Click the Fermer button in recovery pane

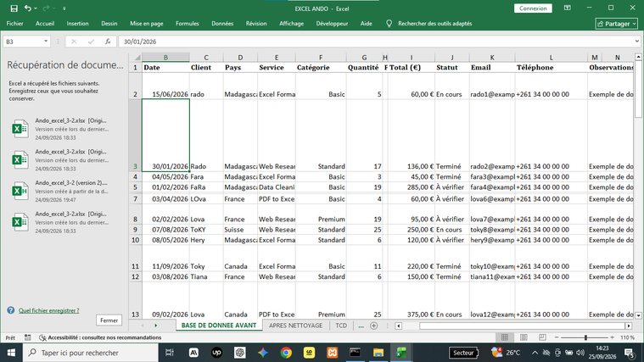tap(109, 320)
